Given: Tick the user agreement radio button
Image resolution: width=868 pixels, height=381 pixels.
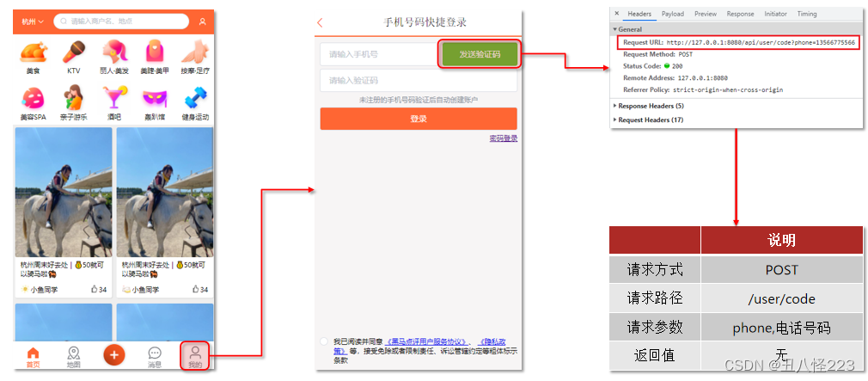Looking at the screenshot, I should pos(324,341).
